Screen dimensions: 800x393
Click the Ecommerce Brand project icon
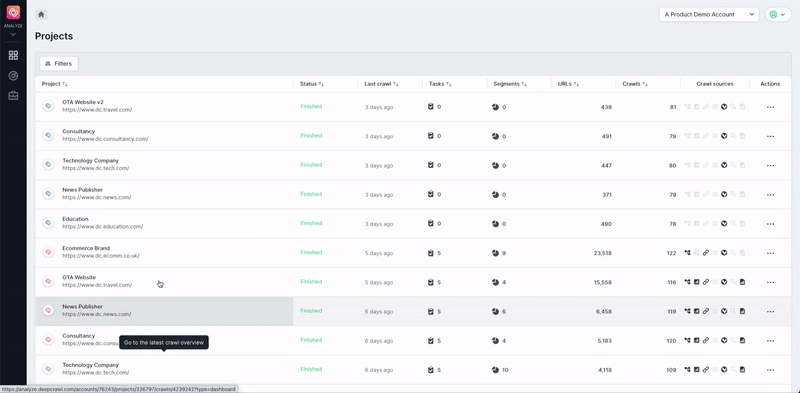coord(48,252)
